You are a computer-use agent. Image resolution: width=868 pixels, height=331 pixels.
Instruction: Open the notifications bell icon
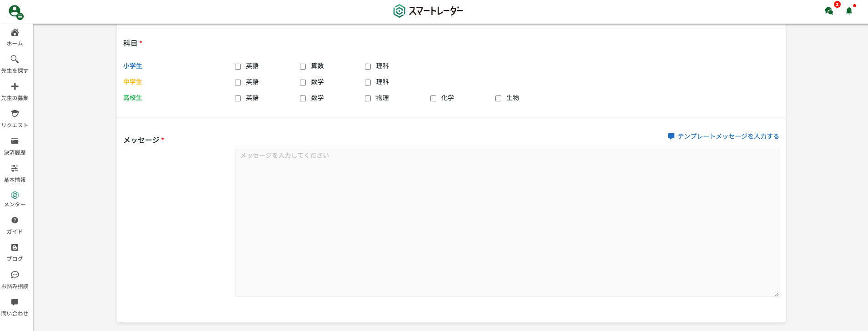click(849, 11)
